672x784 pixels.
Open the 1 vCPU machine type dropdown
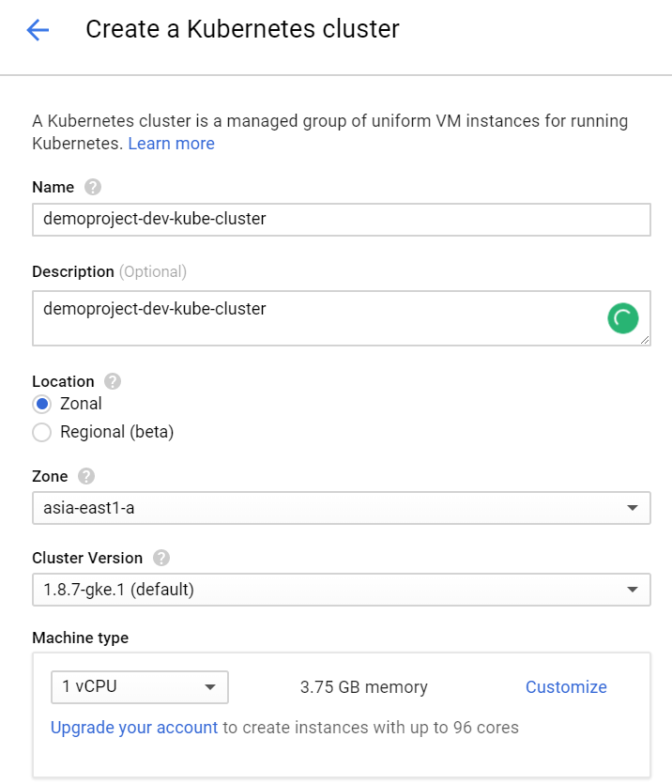(x=139, y=687)
